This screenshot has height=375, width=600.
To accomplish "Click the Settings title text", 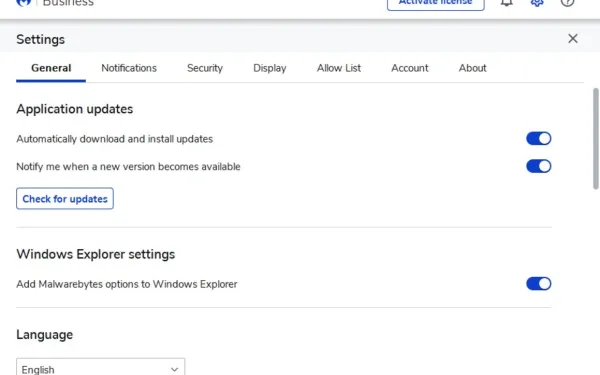I will pos(40,39).
